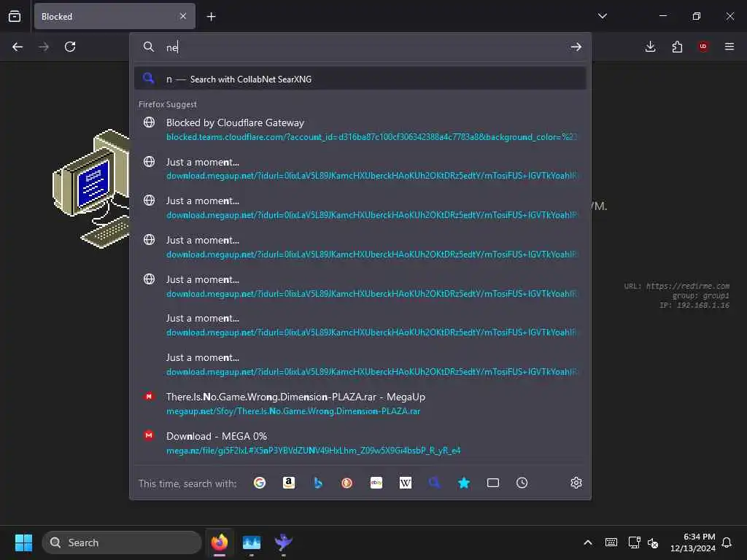Search this time with DuckDuckGo
This screenshot has height=560, width=747.
[x=347, y=483]
